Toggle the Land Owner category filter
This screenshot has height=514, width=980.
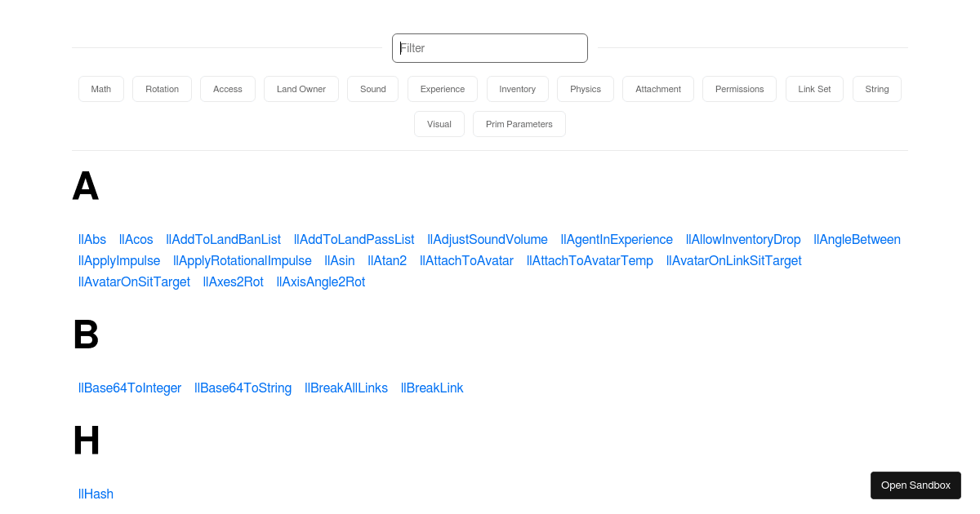pyautogui.click(x=301, y=89)
